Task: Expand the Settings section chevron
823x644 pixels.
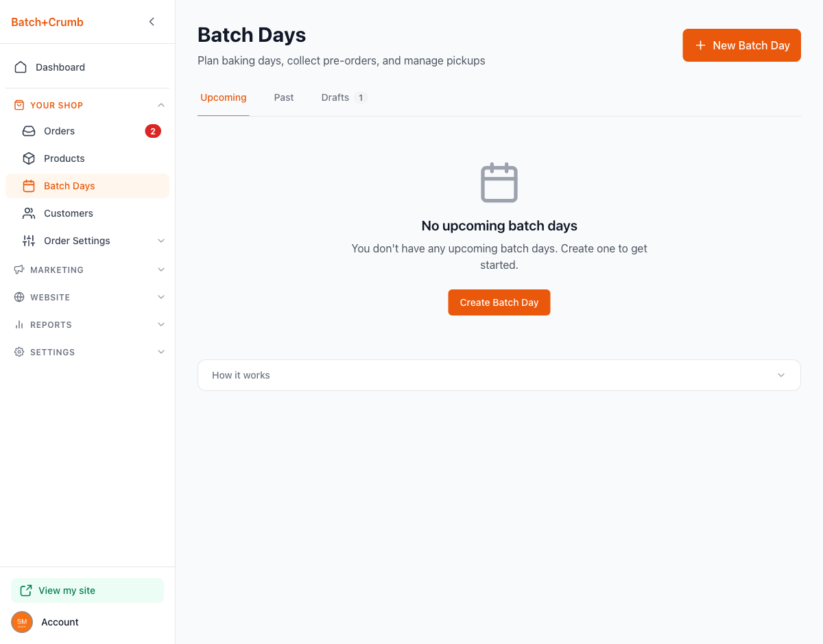Action: pos(161,352)
